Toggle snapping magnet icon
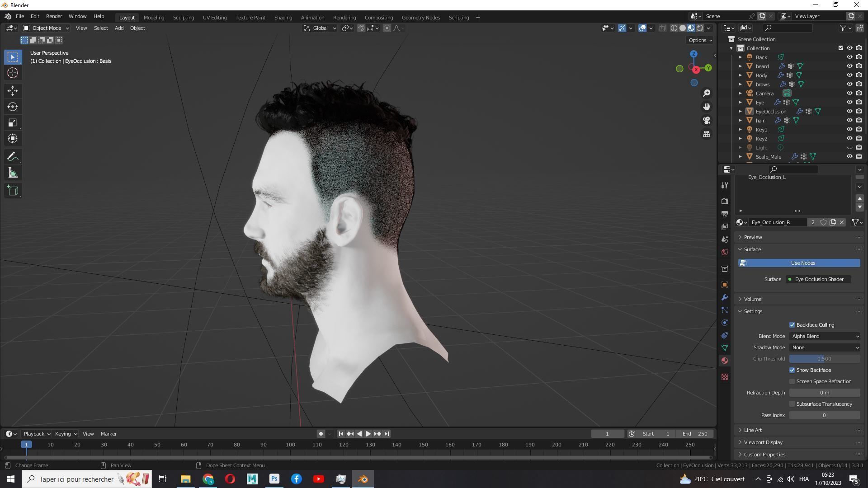Viewport: 868px width, 488px height. [x=361, y=28]
